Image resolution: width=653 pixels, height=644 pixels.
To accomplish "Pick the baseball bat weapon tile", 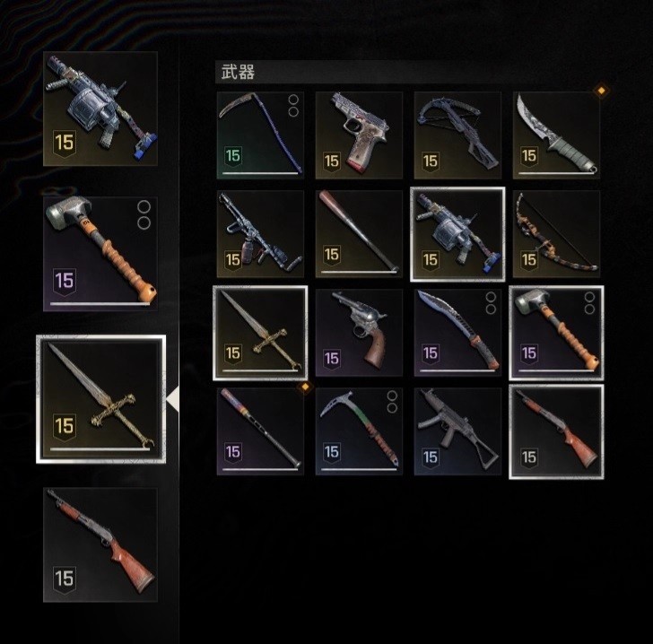I will (x=359, y=234).
